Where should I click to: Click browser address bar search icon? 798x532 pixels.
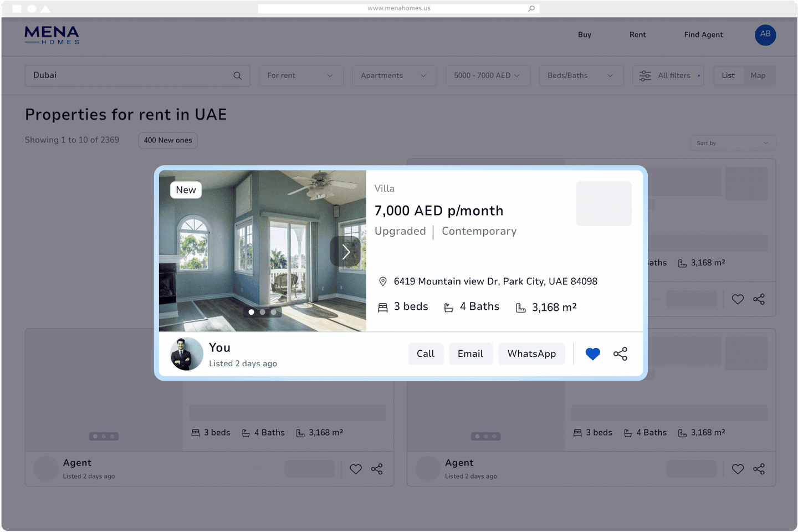point(531,8)
